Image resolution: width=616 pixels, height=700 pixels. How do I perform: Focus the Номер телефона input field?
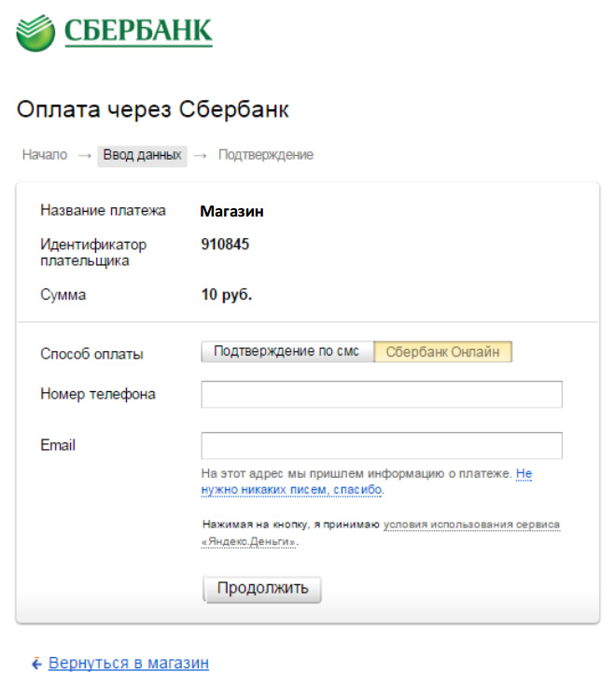click(x=382, y=394)
